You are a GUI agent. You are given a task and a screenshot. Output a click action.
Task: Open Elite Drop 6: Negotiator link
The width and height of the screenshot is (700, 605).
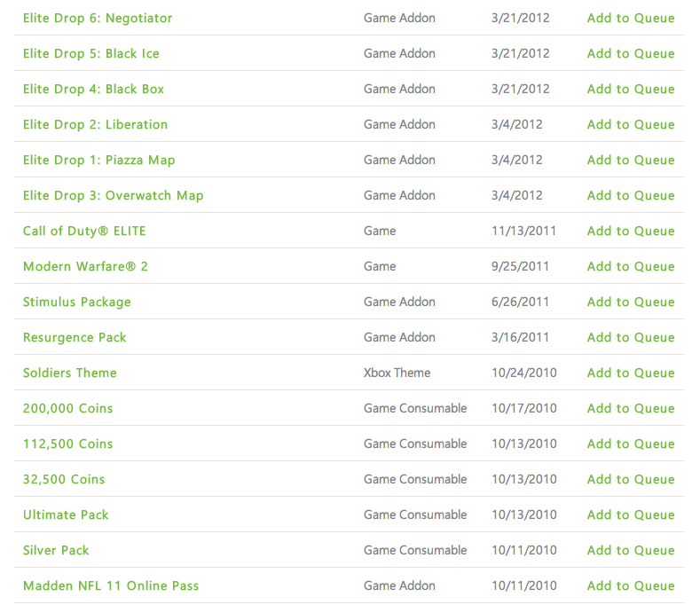[x=98, y=18]
